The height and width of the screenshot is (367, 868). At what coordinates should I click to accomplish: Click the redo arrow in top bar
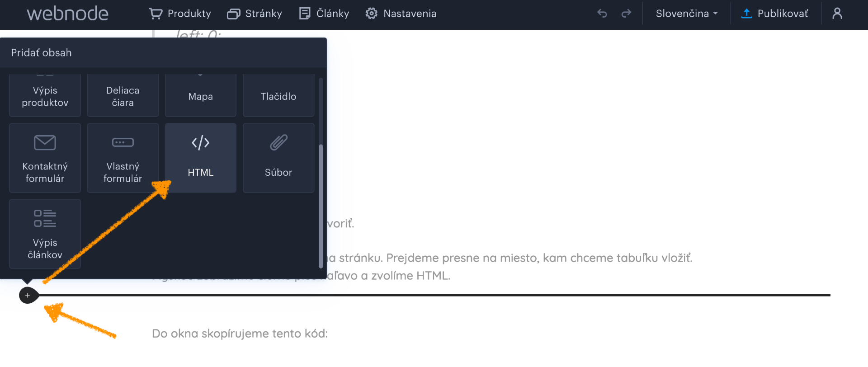pos(626,14)
